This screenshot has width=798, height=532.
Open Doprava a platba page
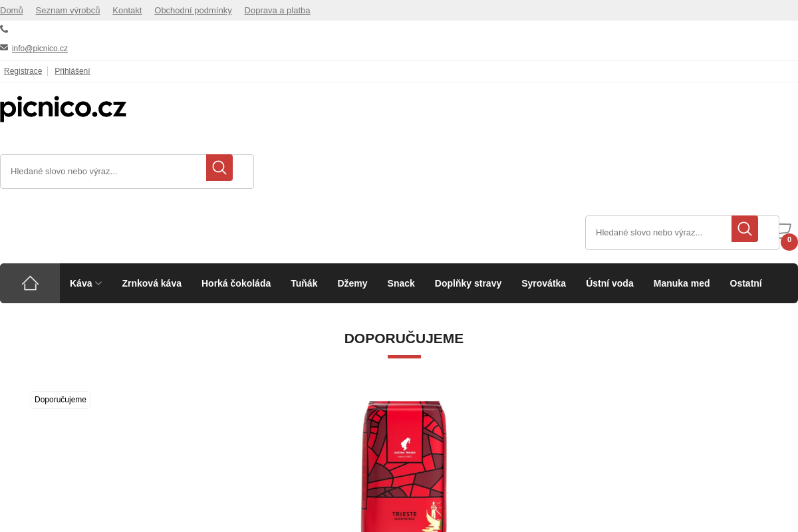coord(277,11)
